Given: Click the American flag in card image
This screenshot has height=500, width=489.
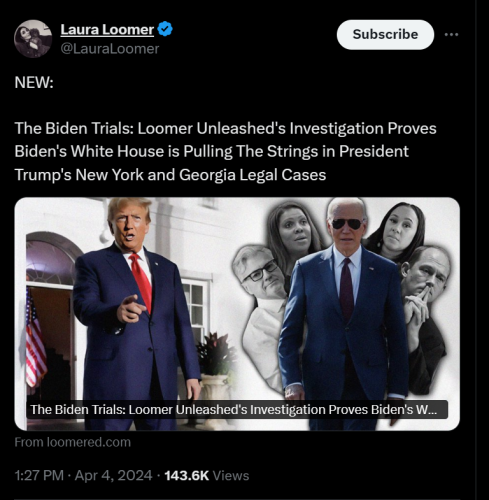Looking at the screenshot, I should (x=35, y=340).
